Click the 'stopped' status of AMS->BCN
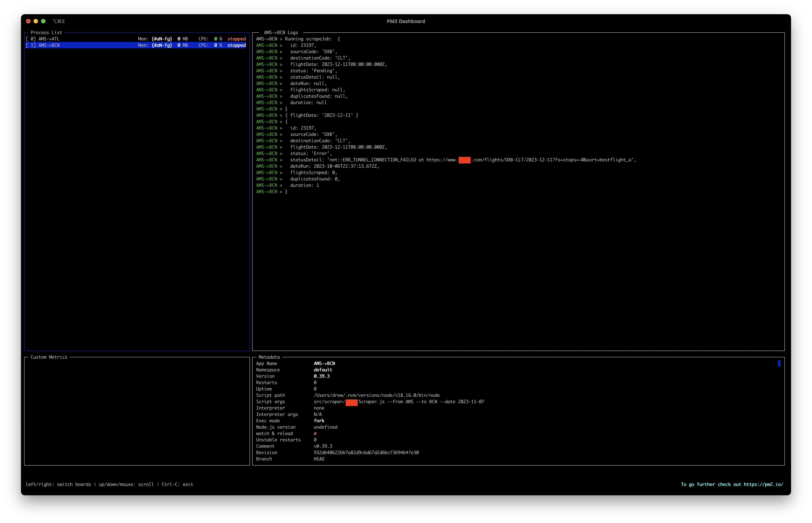812x523 pixels. pos(236,45)
